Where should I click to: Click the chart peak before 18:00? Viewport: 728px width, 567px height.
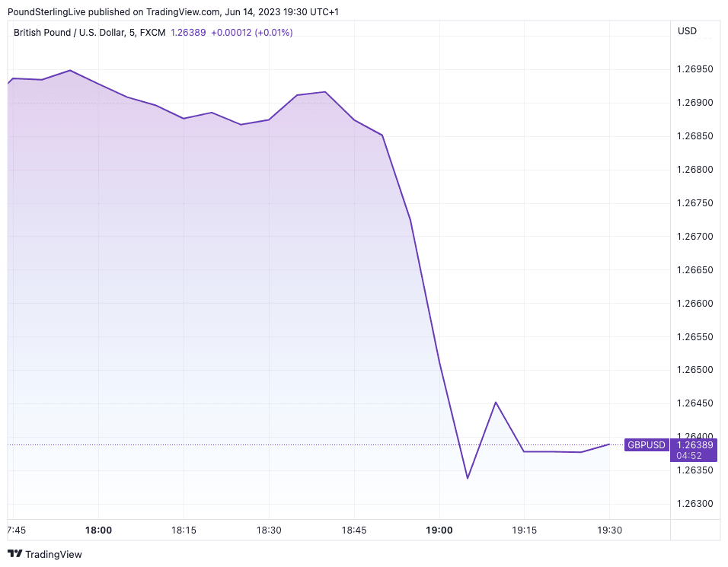70,70
